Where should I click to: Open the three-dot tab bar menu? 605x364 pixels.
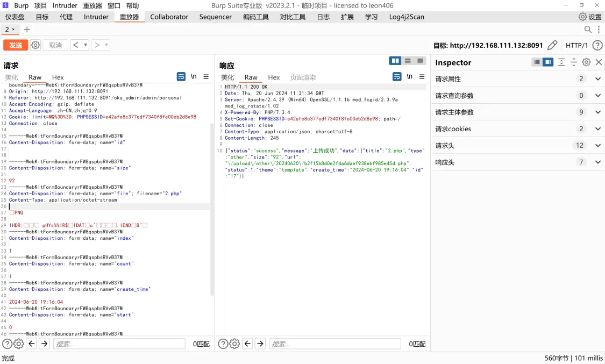(x=599, y=30)
